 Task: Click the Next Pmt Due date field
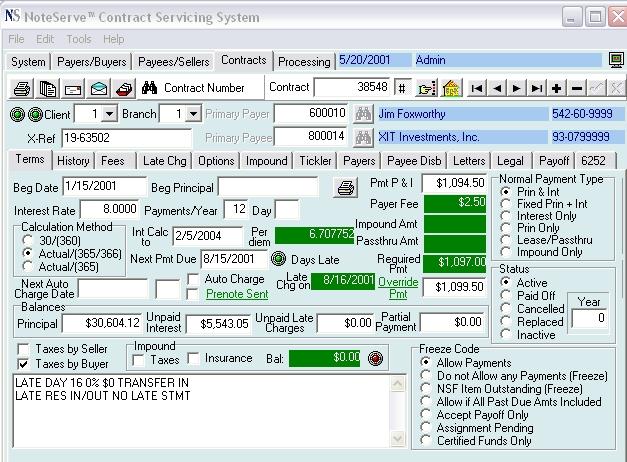pos(234,259)
